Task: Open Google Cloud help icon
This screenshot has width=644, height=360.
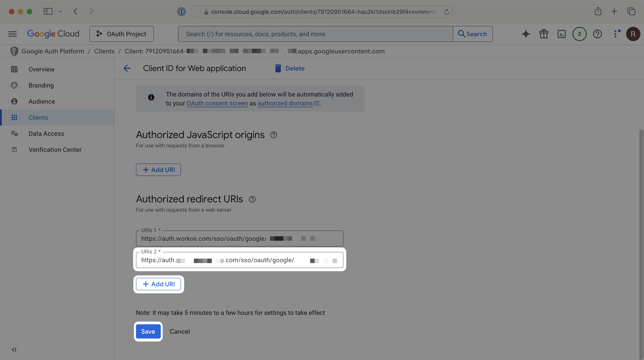Action: pyautogui.click(x=597, y=34)
